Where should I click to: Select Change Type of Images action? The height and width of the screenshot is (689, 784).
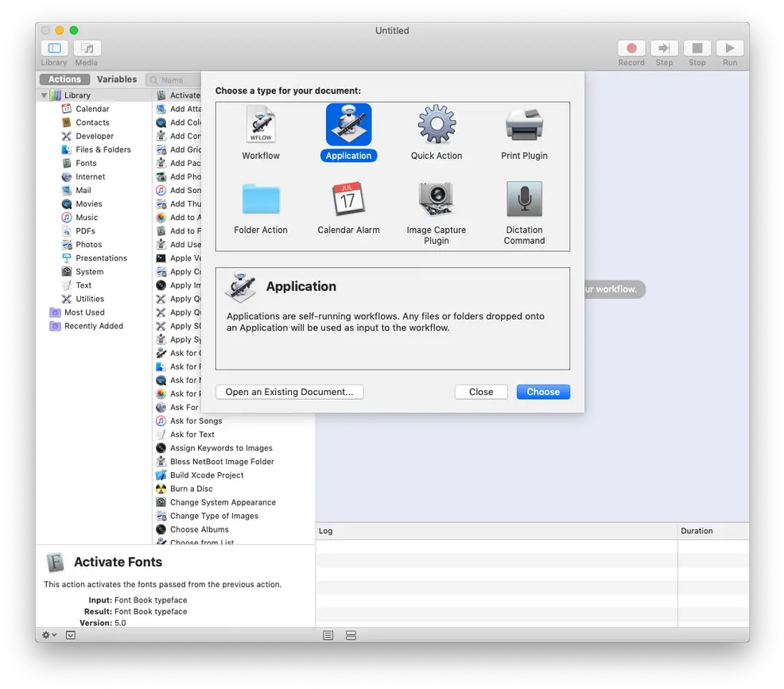coord(214,516)
